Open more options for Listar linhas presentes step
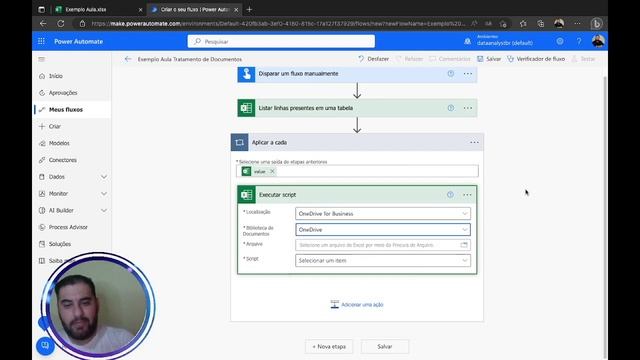The width and height of the screenshot is (640, 360). click(x=468, y=108)
